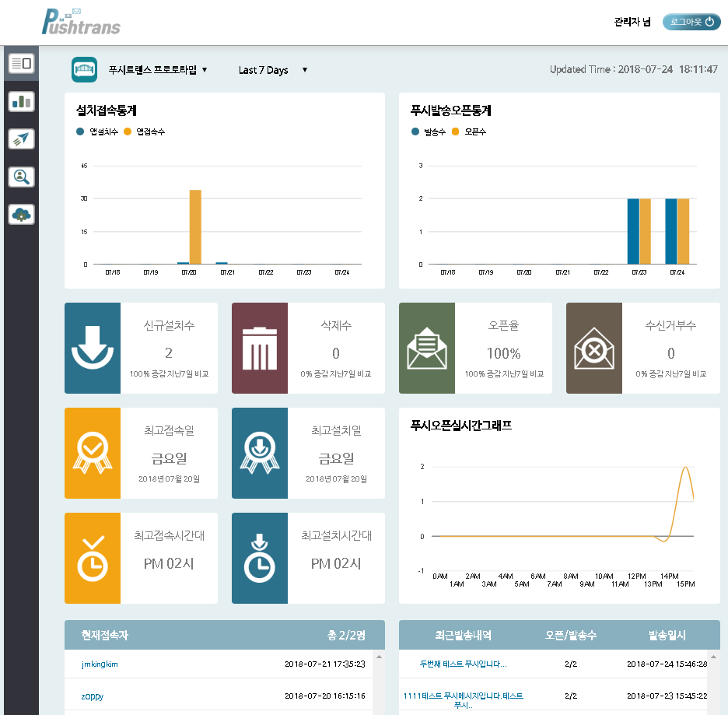Image resolution: width=728 pixels, height=715 pixels.
Task: Click the 2018-07-23 15:45:22 send time
Action: tap(667, 696)
